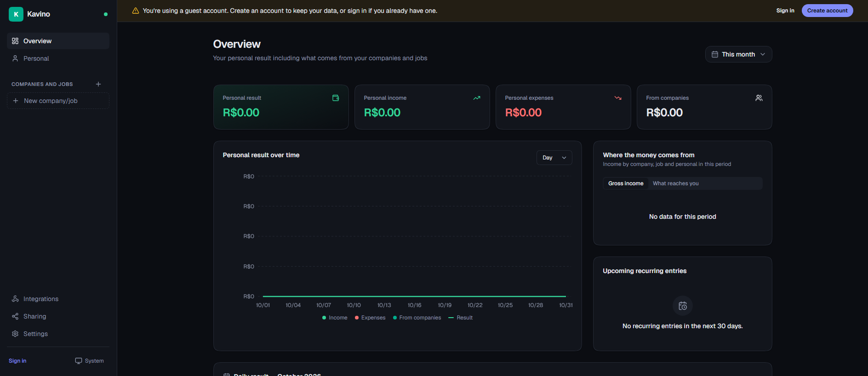Toggle the Expenses legend series

370,318
